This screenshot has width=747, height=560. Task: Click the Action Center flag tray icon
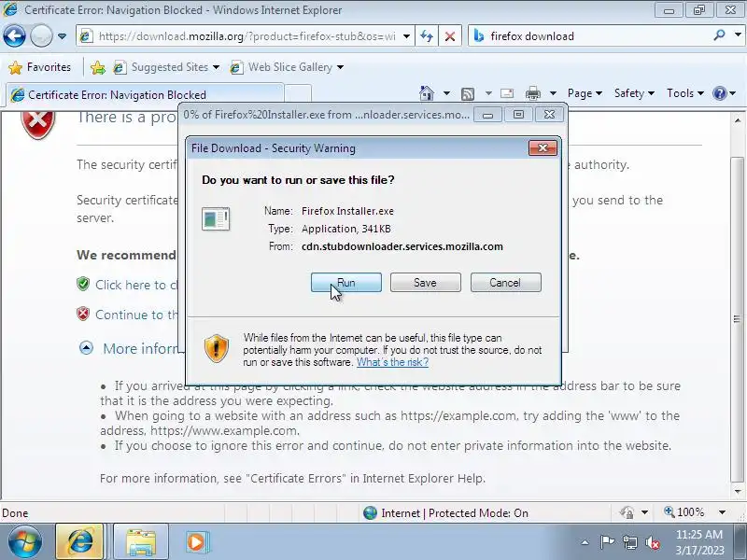coord(607,542)
